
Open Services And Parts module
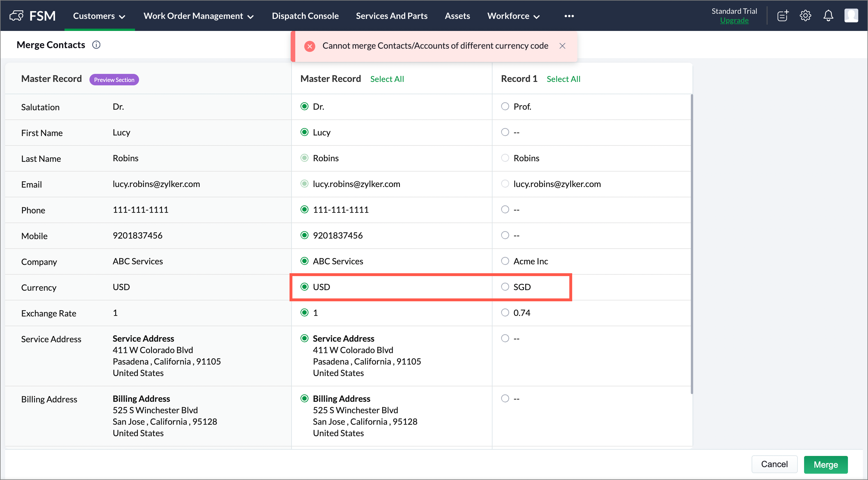pos(392,16)
